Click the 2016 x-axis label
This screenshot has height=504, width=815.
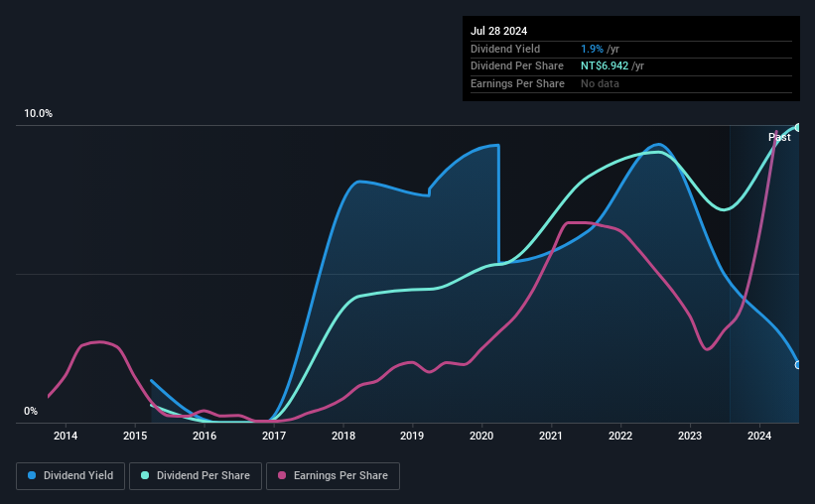pos(204,436)
